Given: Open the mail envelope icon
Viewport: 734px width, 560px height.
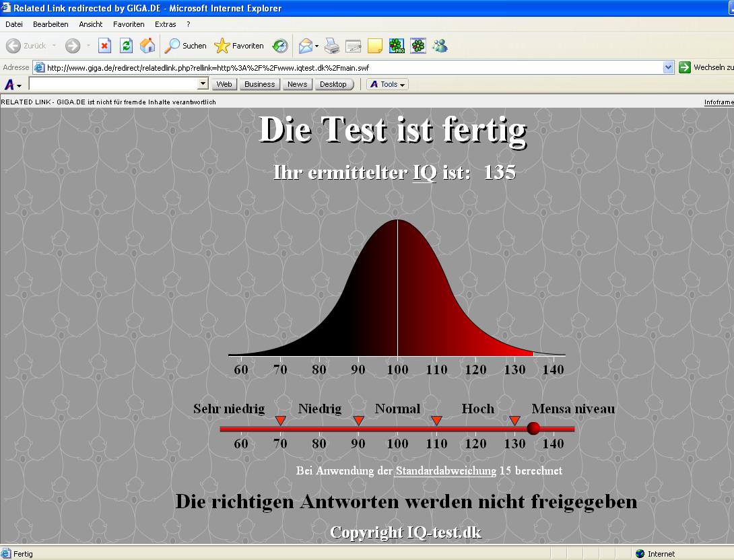Looking at the screenshot, I should click(x=305, y=46).
